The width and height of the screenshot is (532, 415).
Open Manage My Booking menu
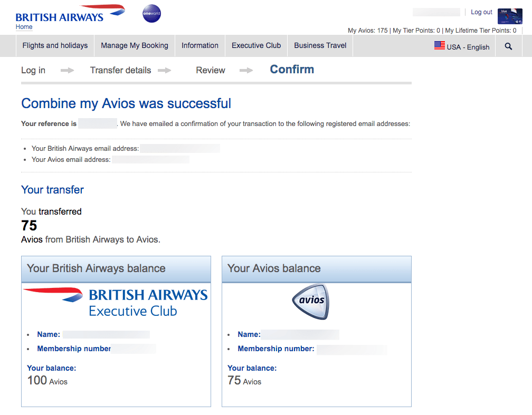[x=135, y=45]
